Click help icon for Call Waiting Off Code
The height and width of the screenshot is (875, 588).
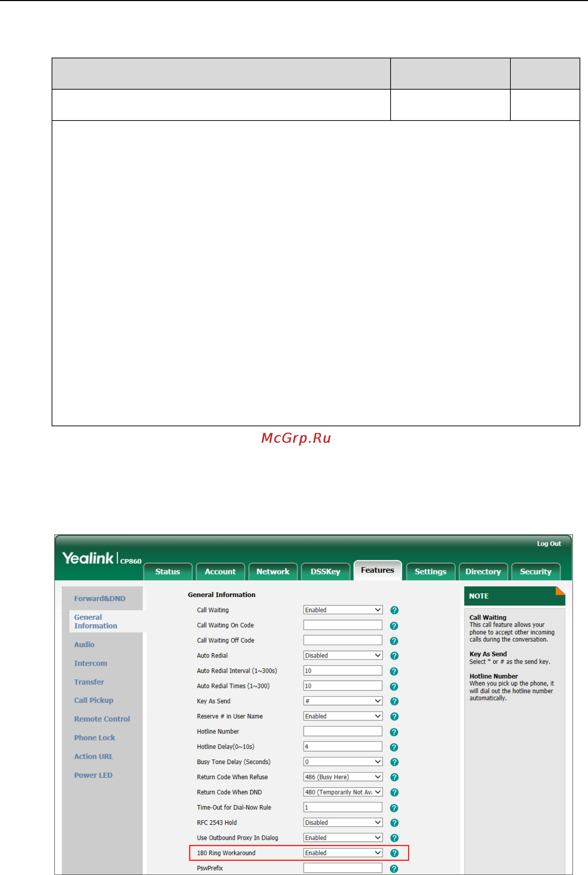pyautogui.click(x=394, y=641)
